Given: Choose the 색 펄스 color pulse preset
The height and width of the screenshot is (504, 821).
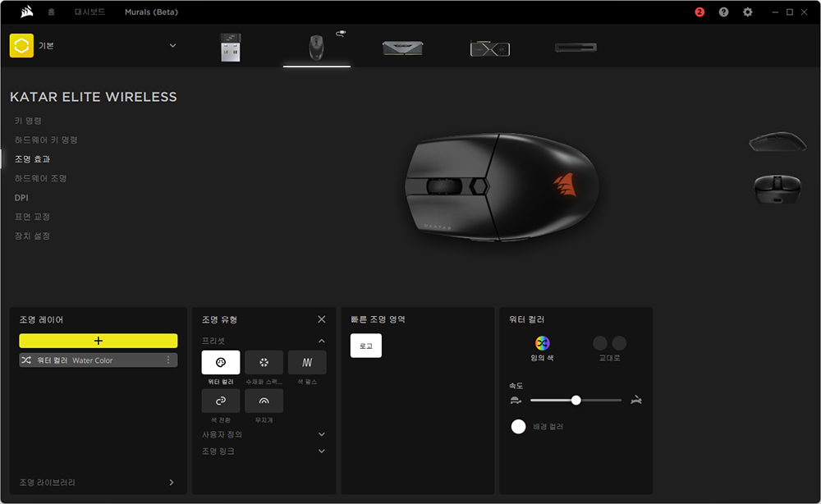Looking at the screenshot, I should [307, 362].
